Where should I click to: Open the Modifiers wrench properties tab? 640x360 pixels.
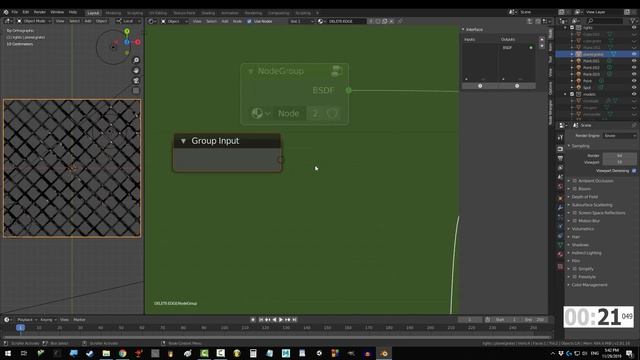pos(560,208)
